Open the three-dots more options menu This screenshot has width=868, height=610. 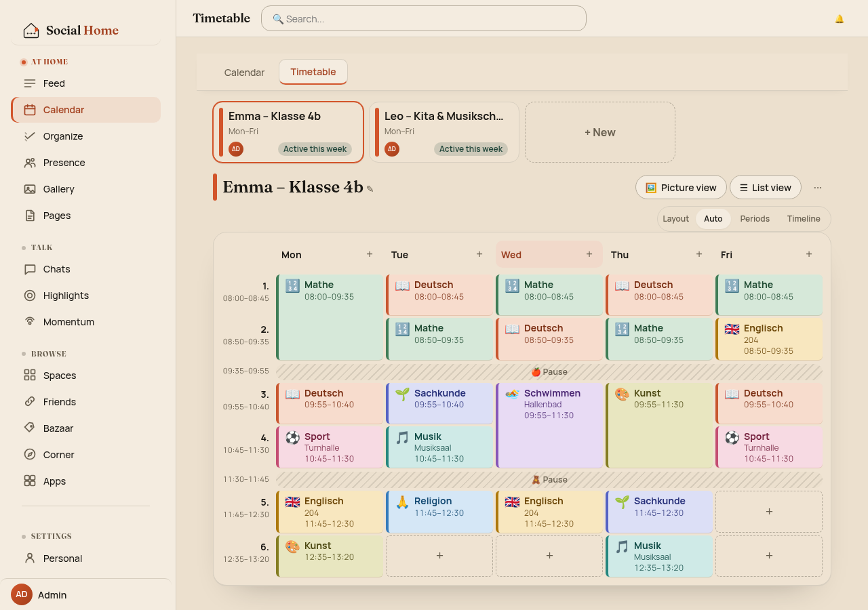click(x=817, y=188)
